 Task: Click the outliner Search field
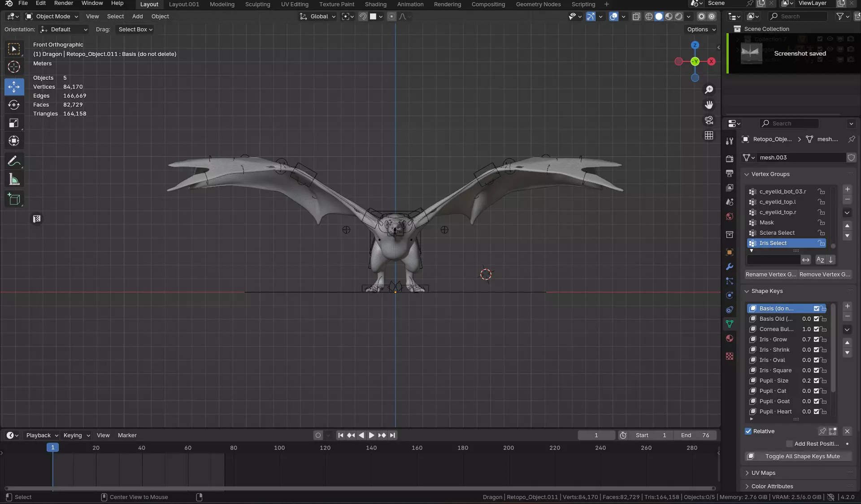click(x=797, y=17)
